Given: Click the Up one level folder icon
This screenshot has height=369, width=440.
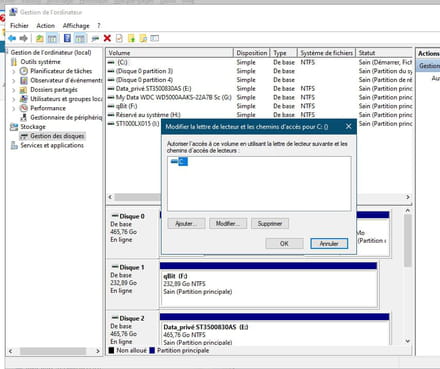Looking at the screenshot, I should (x=40, y=38).
